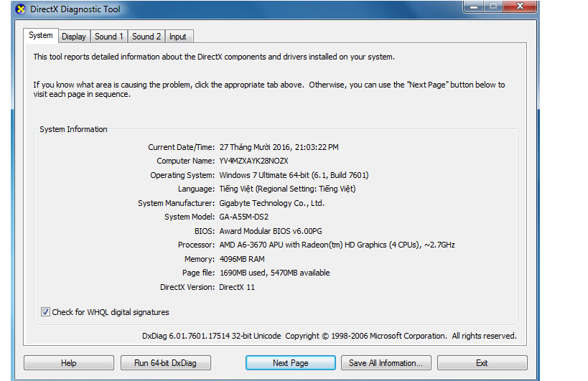Click the DirectX Diagnostic Tool window title
This screenshot has width=588, height=381.
[75, 9]
